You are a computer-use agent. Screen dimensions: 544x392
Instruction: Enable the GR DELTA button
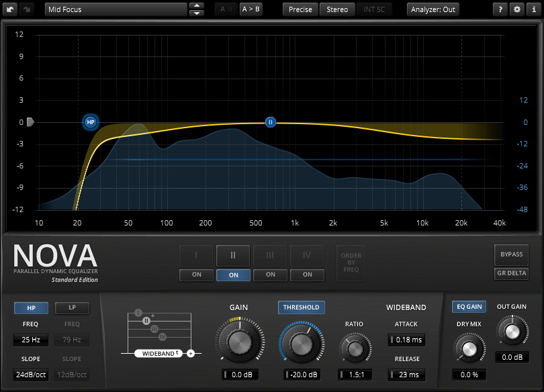pyautogui.click(x=511, y=273)
